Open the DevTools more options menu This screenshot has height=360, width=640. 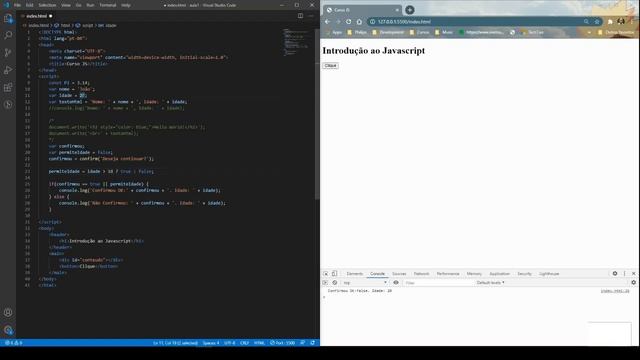click(624, 273)
